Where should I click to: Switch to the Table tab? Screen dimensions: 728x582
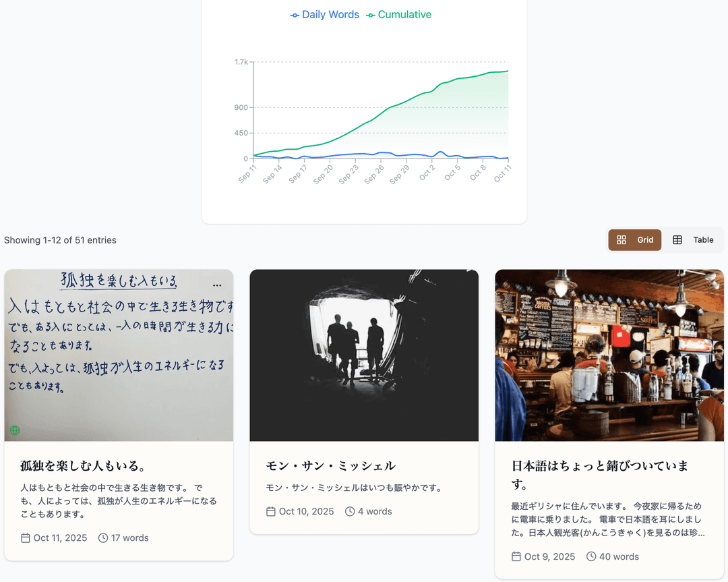coord(694,239)
